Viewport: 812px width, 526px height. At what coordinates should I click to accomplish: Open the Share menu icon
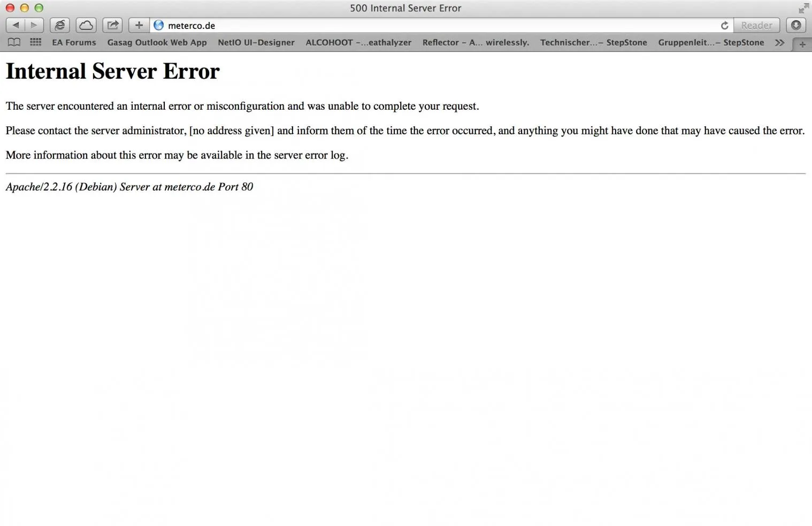tap(112, 25)
